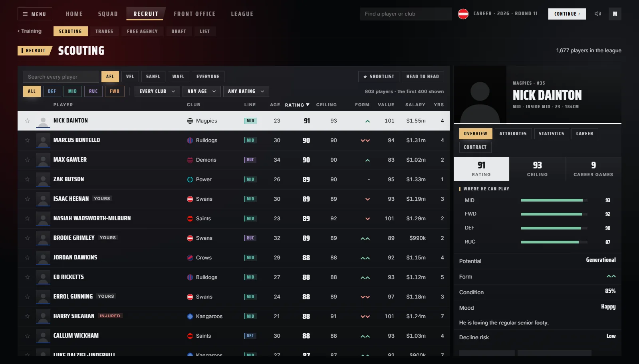Open the Any Rating dropdown
Screen dimensions: 639x364
click(246, 91)
